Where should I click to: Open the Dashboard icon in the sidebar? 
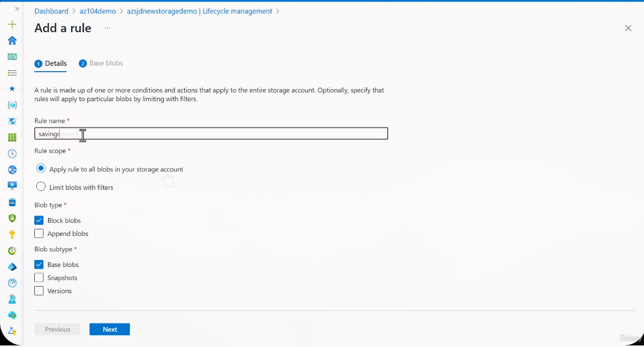point(12,56)
